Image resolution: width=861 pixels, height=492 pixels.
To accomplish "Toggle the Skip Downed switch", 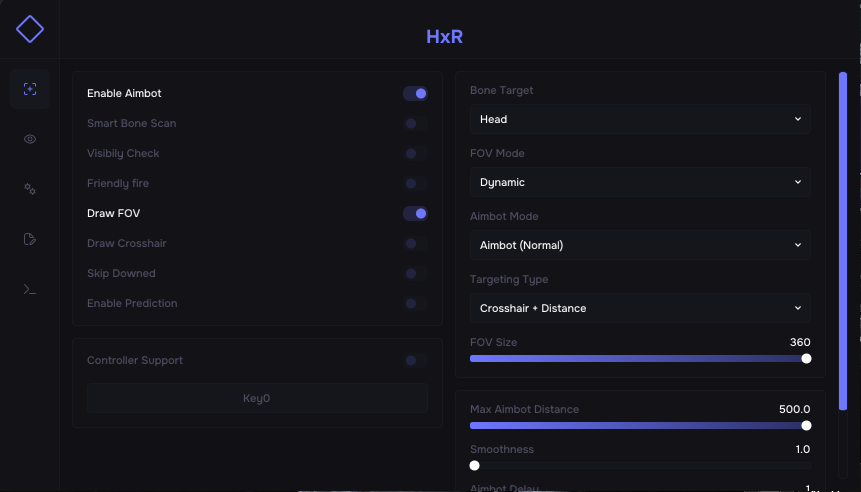I will (x=415, y=274).
